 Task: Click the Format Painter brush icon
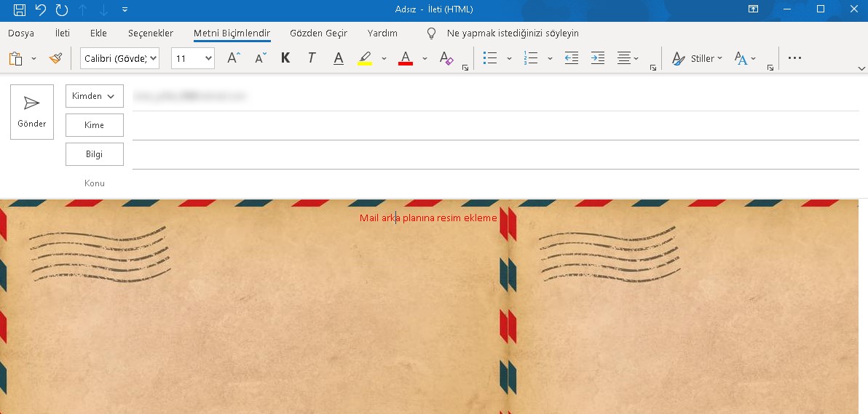(55, 58)
